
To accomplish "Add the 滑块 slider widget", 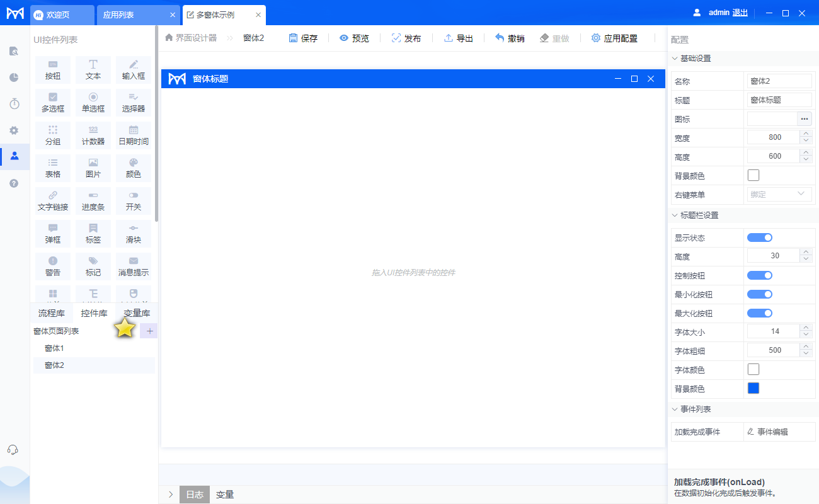I will tap(134, 234).
